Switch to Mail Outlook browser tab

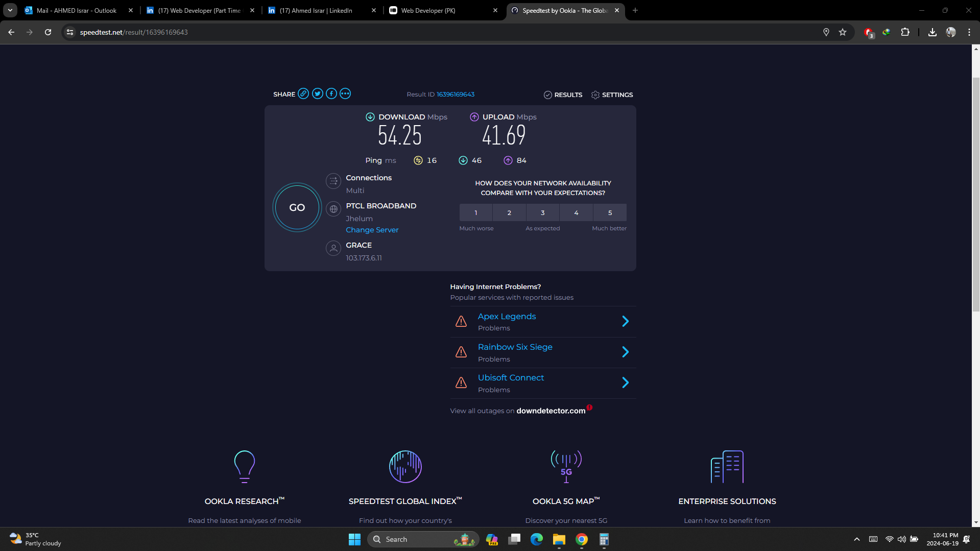[x=77, y=10]
